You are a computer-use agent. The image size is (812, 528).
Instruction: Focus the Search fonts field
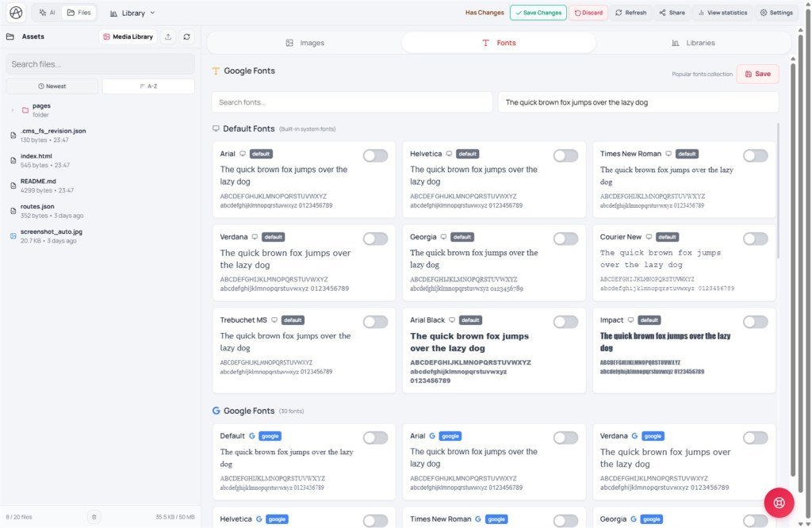click(352, 102)
